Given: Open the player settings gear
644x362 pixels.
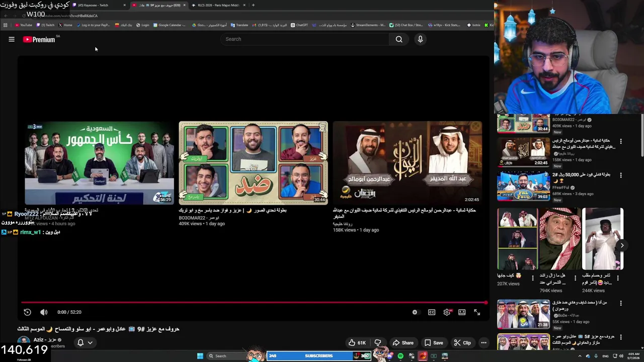Looking at the screenshot, I should coord(447,312).
